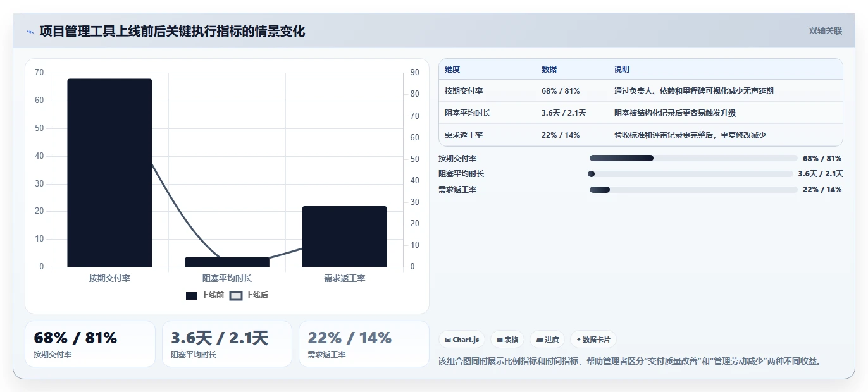Click the 说明 column header

coord(622,70)
